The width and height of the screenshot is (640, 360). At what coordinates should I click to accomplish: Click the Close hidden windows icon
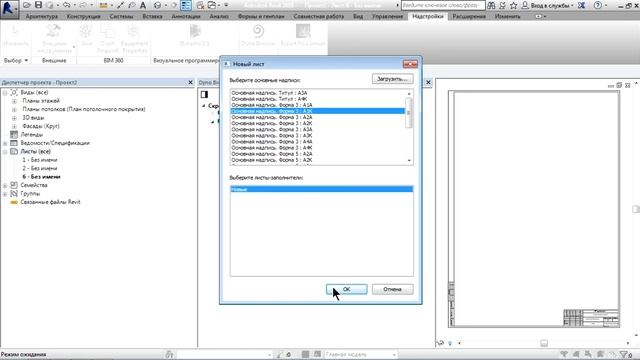[x=200, y=5]
